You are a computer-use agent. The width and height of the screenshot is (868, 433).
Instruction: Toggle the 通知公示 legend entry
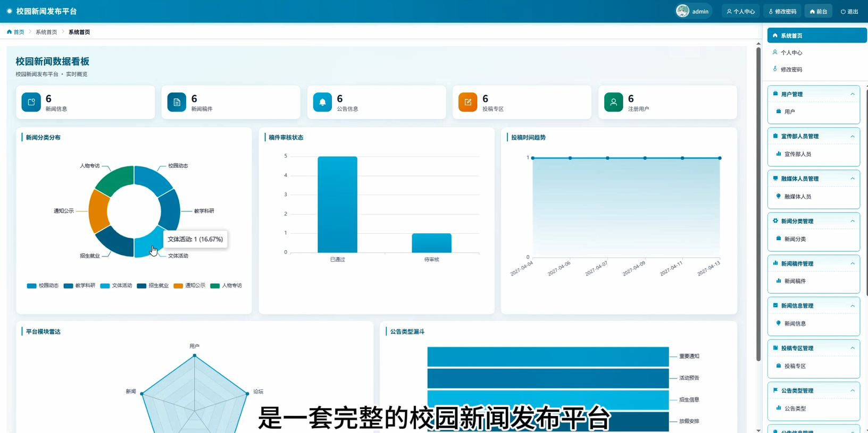click(x=190, y=286)
